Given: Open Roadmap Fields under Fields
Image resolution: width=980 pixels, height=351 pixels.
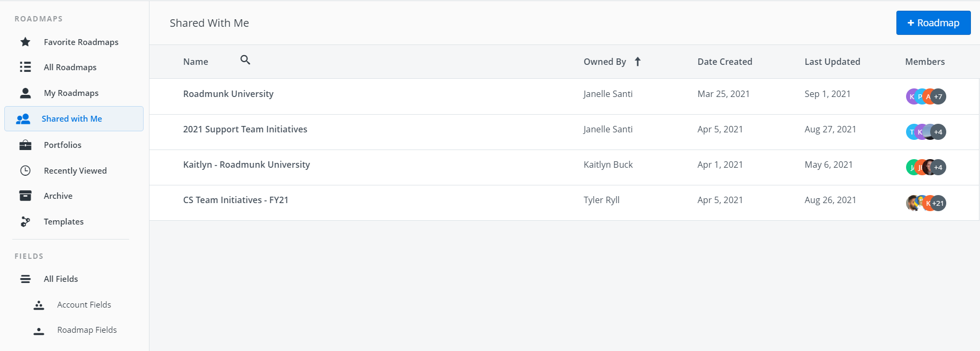Looking at the screenshot, I should pos(87,330).
